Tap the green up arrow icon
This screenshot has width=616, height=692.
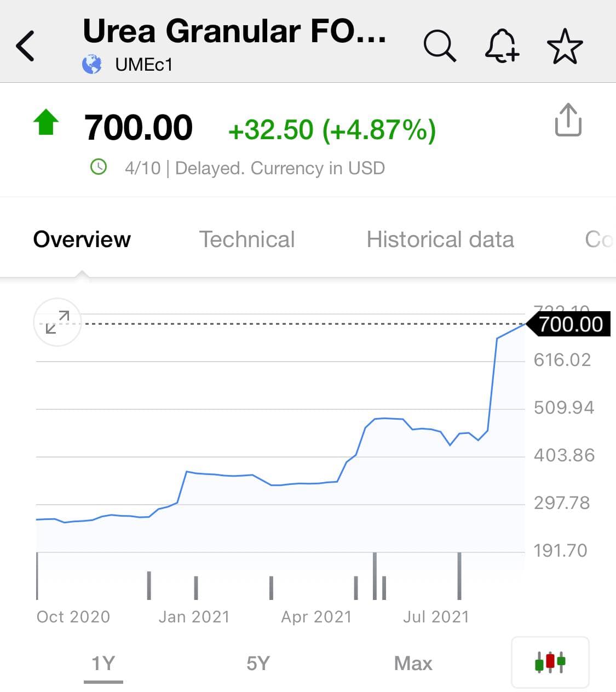46,122
